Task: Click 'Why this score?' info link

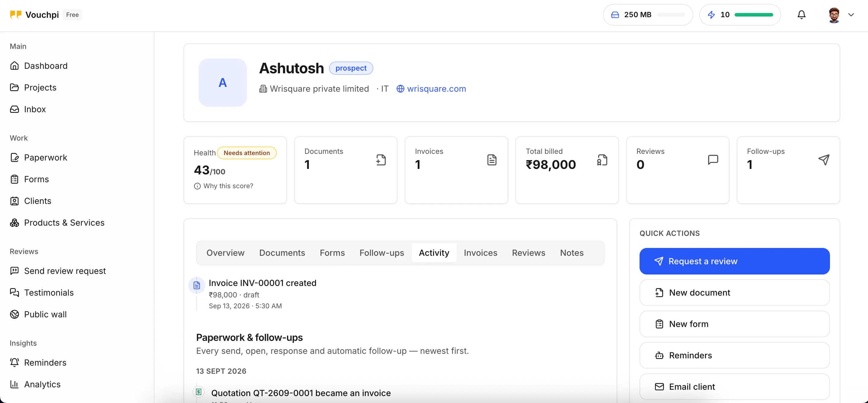Action: click(x=223, y=186)
